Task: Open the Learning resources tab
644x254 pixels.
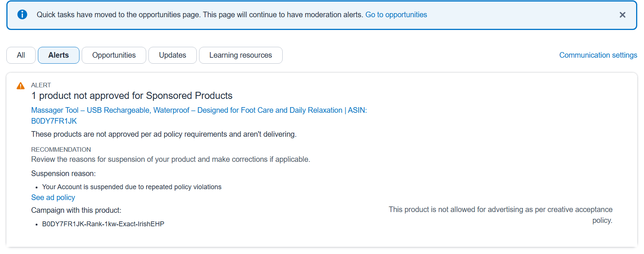Action: click(240, 55)
